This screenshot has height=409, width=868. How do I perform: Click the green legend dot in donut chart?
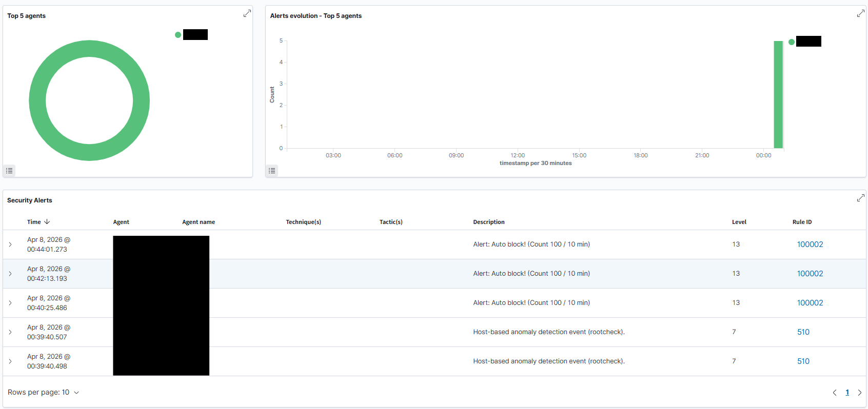pos(178,35)
